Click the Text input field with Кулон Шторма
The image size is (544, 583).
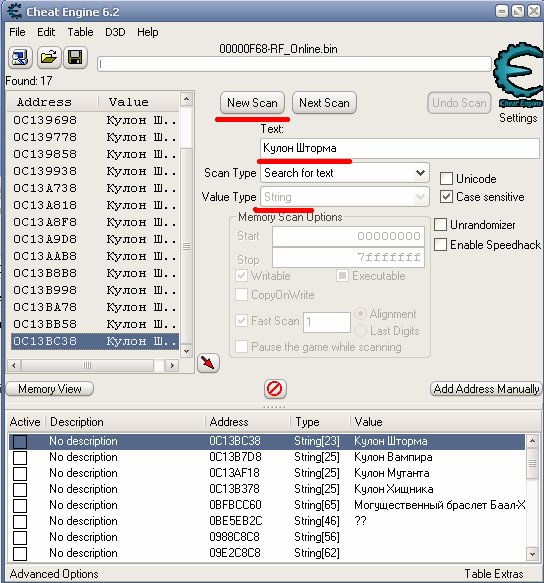(x=400, y=148)
